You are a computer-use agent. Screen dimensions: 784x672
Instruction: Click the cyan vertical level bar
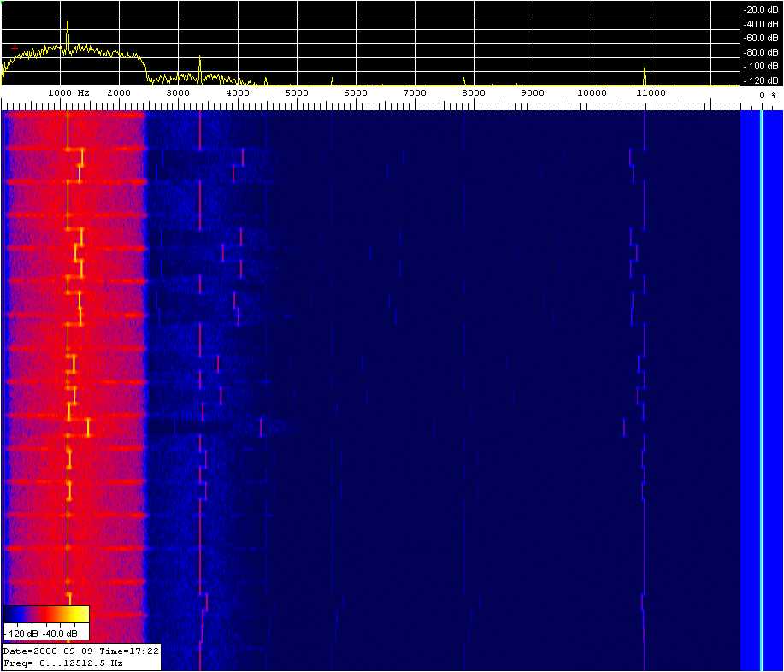[x=761, y=385]
